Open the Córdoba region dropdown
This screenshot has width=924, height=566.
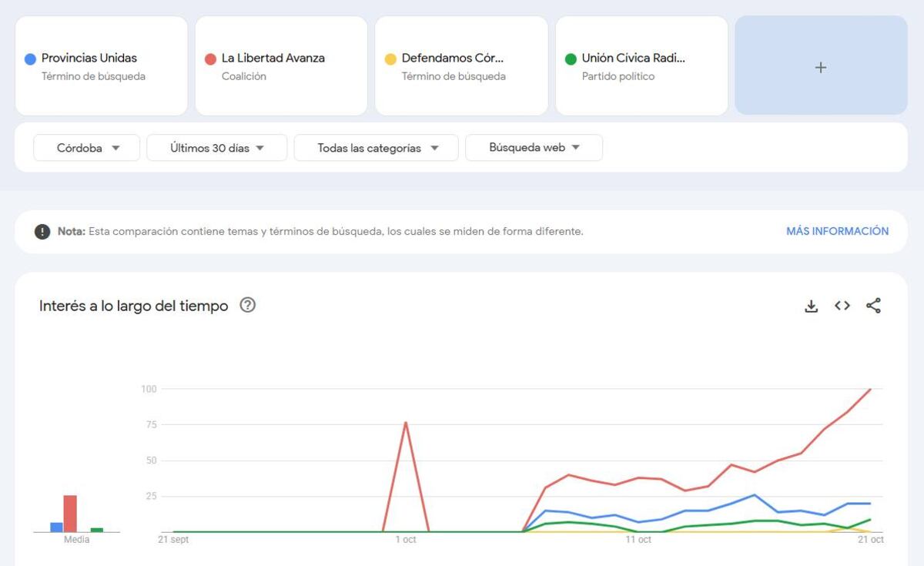[87, 148]
